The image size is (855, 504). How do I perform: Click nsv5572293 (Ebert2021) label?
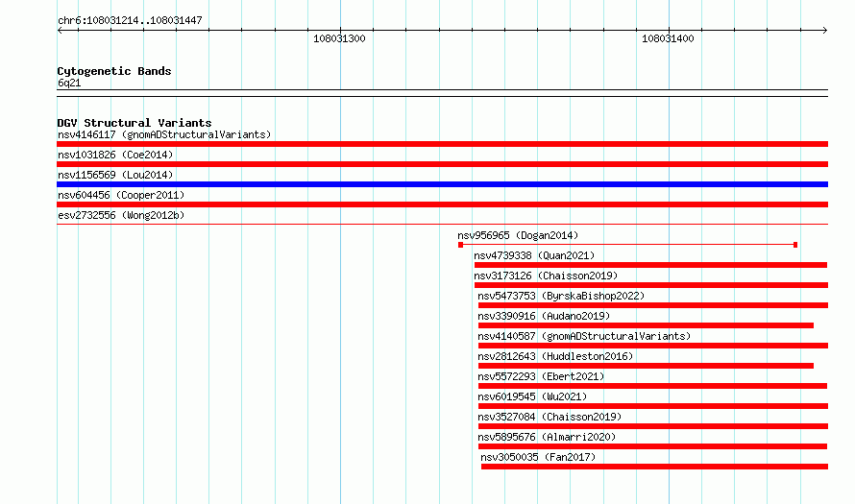[541, 376]
